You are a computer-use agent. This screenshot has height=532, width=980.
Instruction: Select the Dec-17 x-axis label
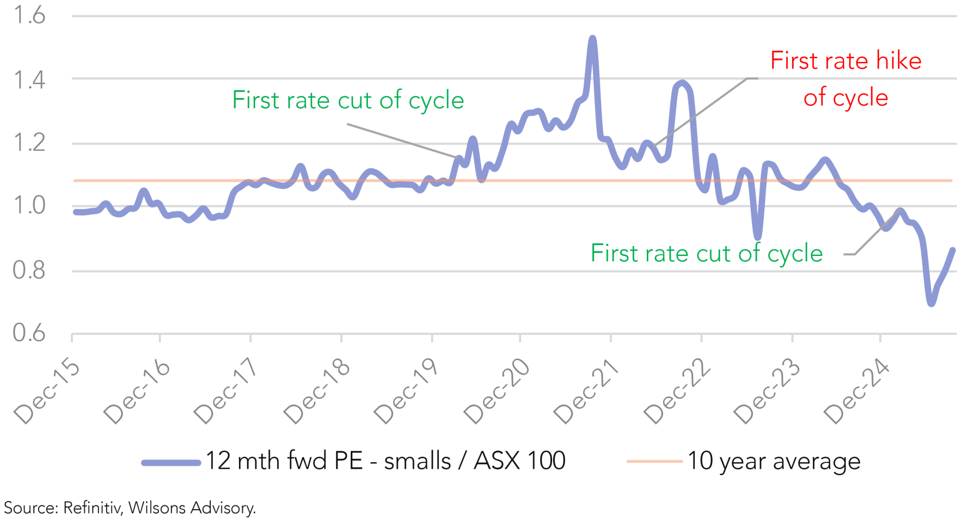pos(226,391)
